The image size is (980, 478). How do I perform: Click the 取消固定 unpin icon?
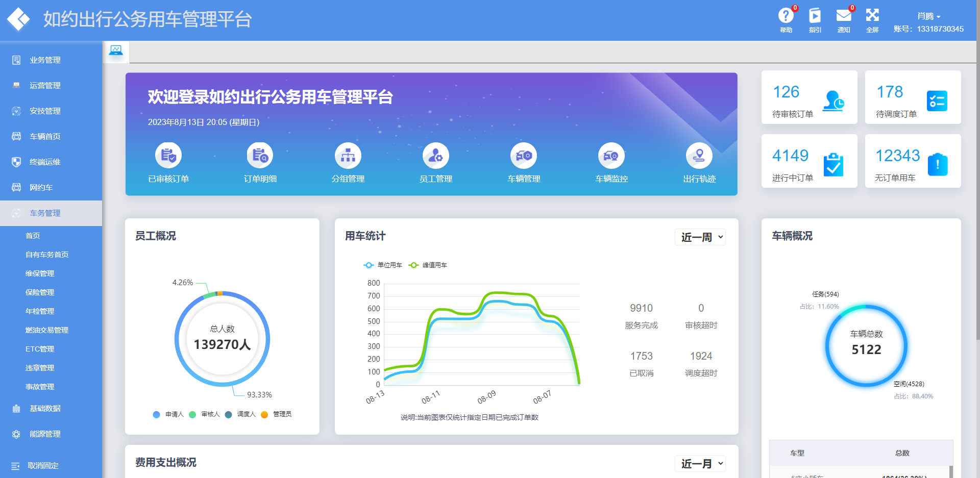click(x=15, y=466)
